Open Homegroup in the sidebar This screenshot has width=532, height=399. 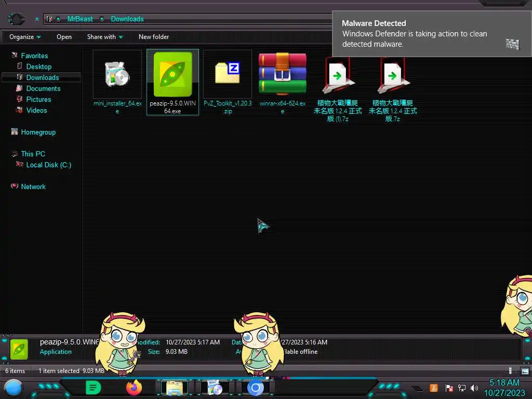point(38,132)
